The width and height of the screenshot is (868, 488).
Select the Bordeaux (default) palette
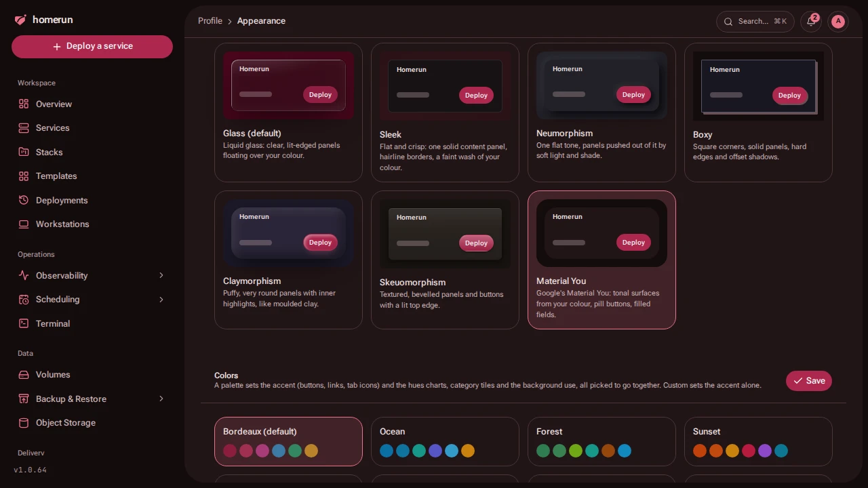point(288,441)
